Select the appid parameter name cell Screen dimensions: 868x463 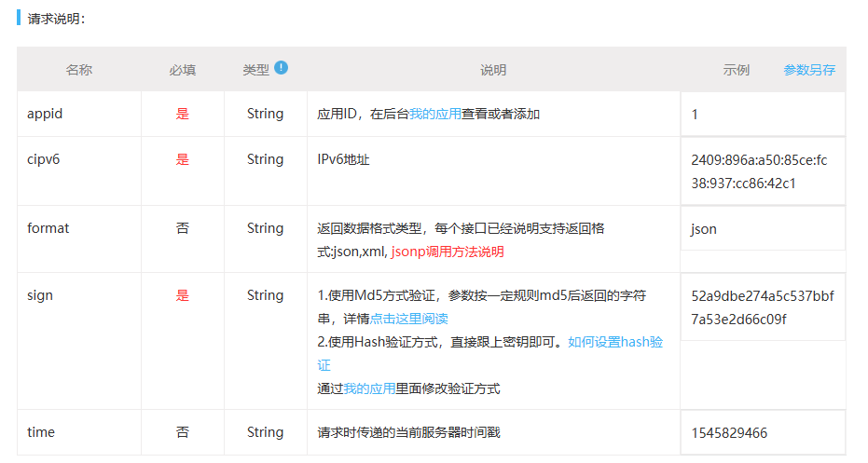[79, 114]
